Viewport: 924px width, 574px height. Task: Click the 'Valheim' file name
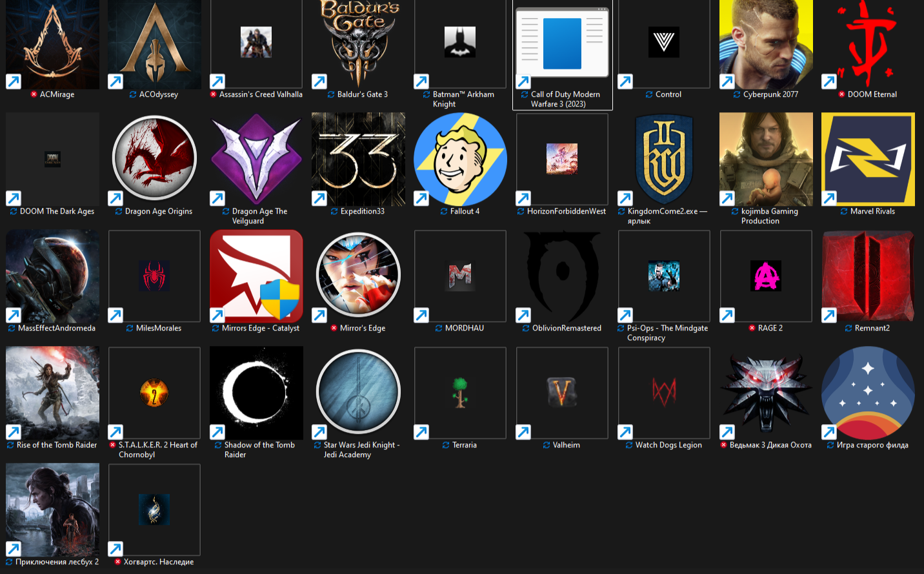coord(567,445)
